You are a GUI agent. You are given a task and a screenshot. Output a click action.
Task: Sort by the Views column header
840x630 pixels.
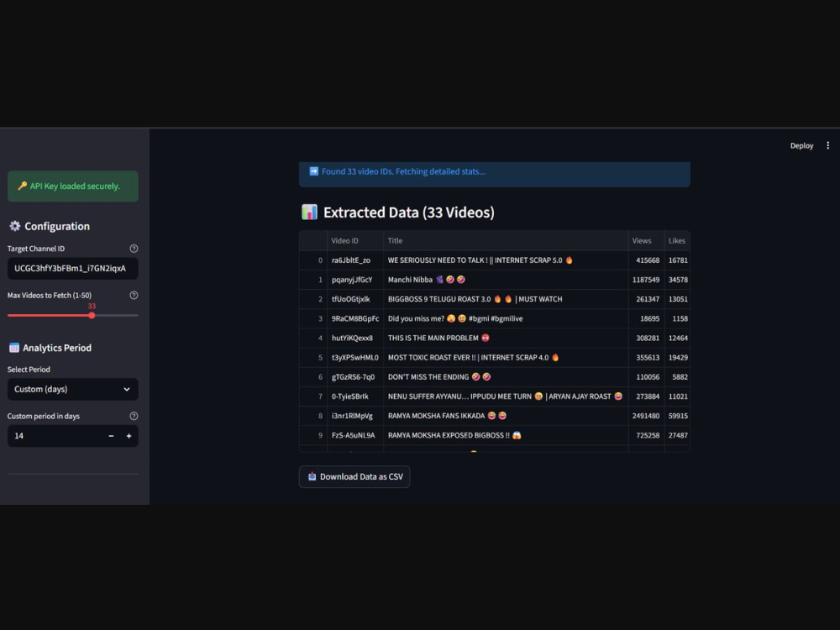coord(646,240)
